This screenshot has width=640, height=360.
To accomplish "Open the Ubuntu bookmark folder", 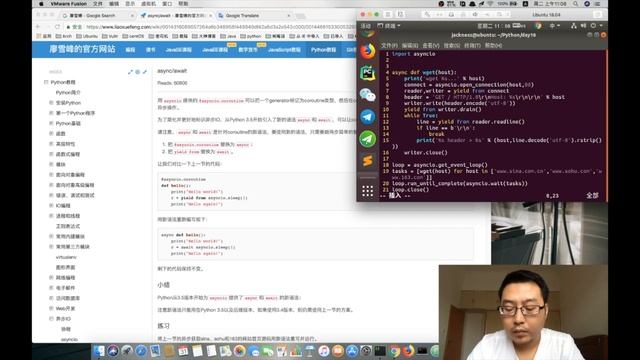I will click(x=87, y=36).
